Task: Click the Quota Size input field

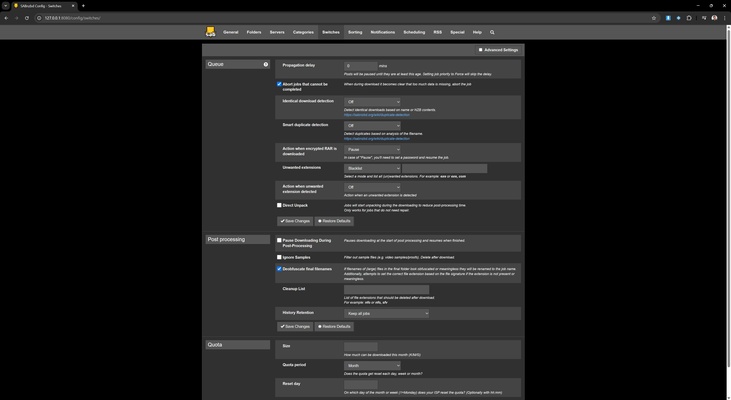Action: pos(360,346)
